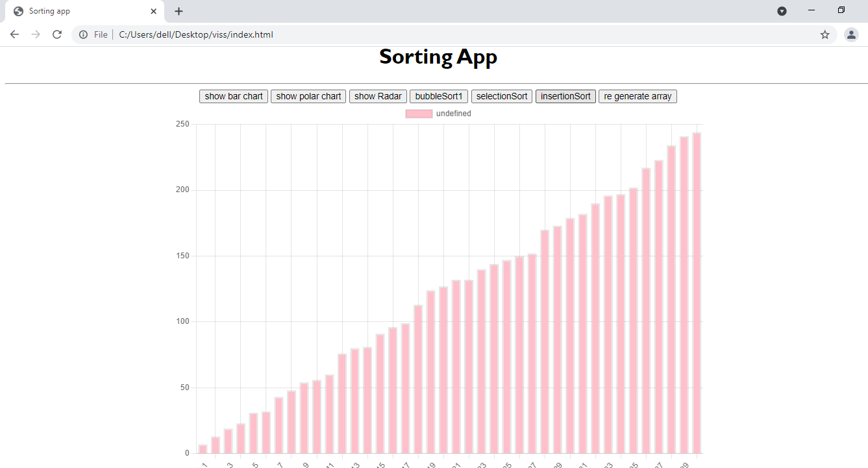Toggle the pink legend swatch
Screen dimensions: 868x468
coord(419,114)
